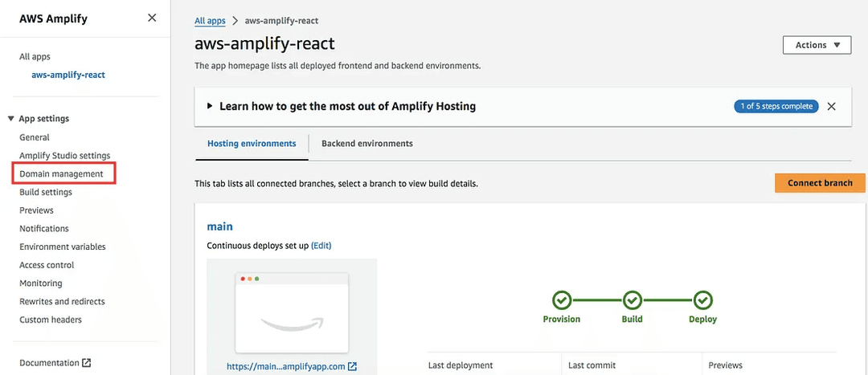Open Access control settings
Image resolution: width=868 pixels, height=375 pixels.
point(47,266)
